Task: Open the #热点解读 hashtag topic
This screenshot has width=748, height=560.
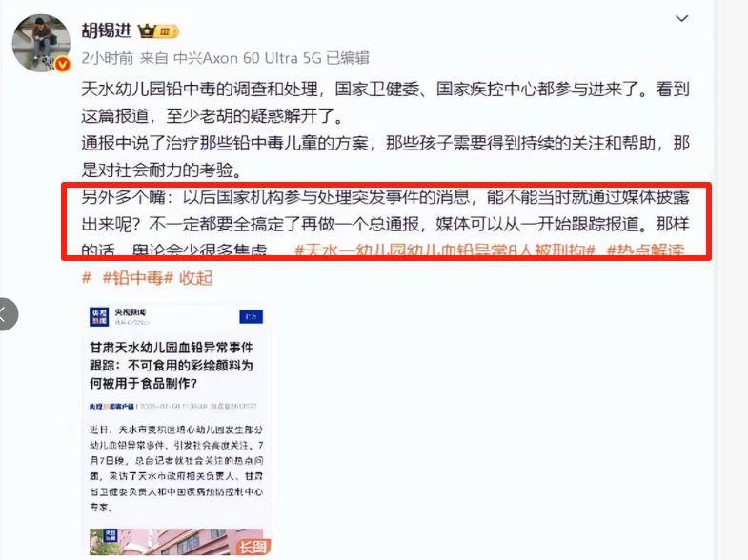Action: (645, 250)
